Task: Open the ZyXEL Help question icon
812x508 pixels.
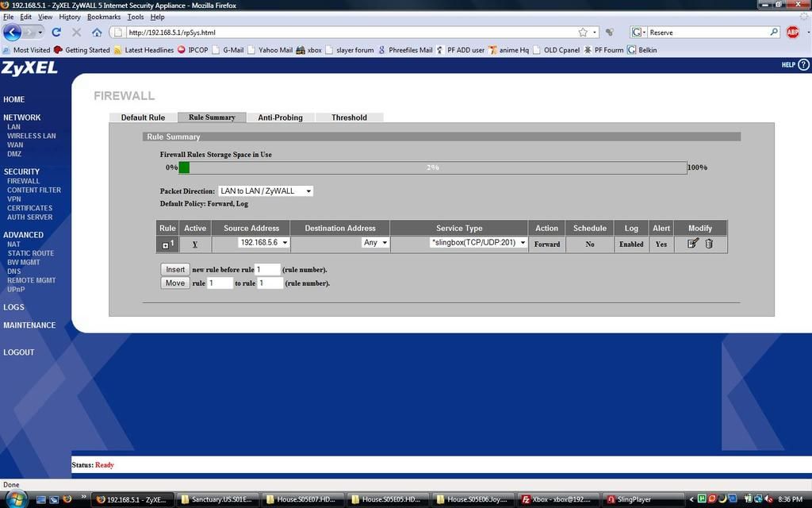Action: (803, 65)
